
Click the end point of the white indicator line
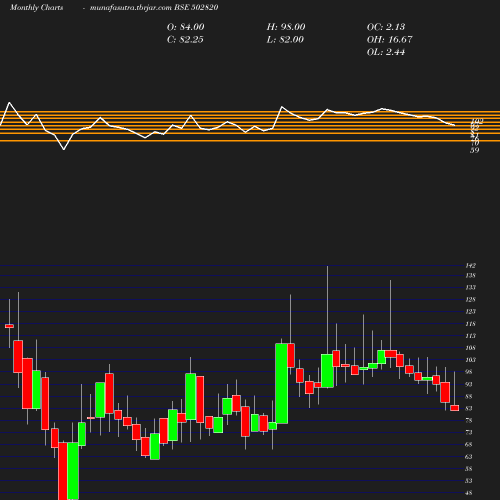tap(455, 125)
